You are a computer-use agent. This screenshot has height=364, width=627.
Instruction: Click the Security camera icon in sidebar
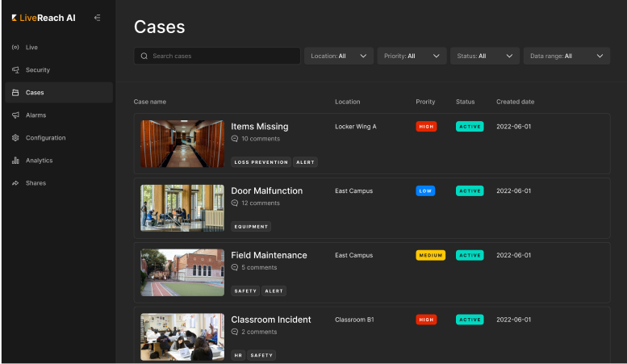(15, 70)
